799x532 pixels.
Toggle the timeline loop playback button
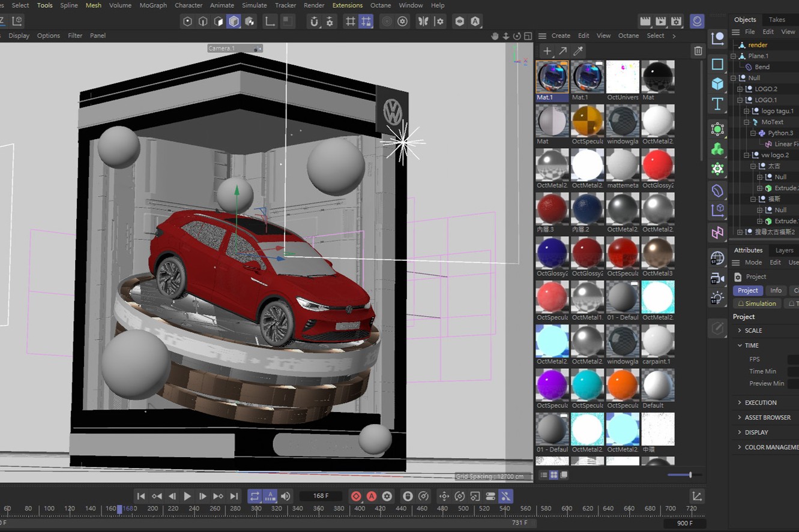click(255, 496)
